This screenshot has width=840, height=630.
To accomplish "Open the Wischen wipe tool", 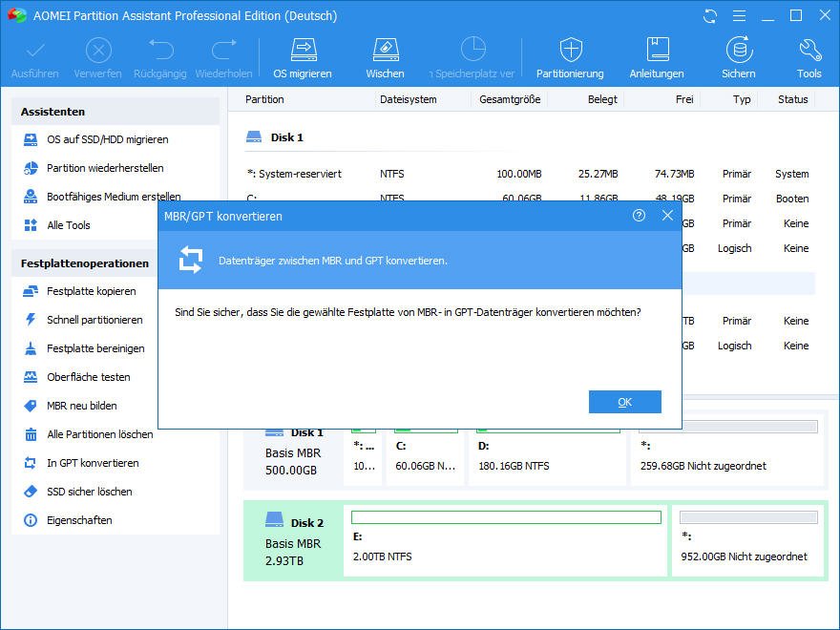I will pos(386,58).
